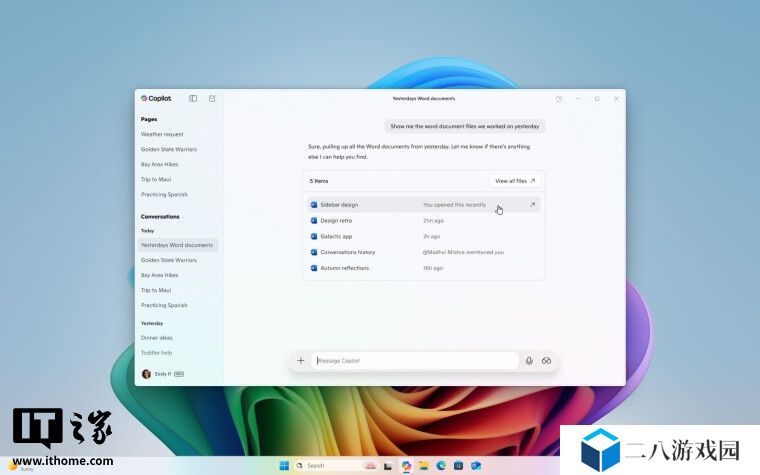Screen dimensions: 760x475
Task: Open Toddler help conversation
Action: click(157, 353)
